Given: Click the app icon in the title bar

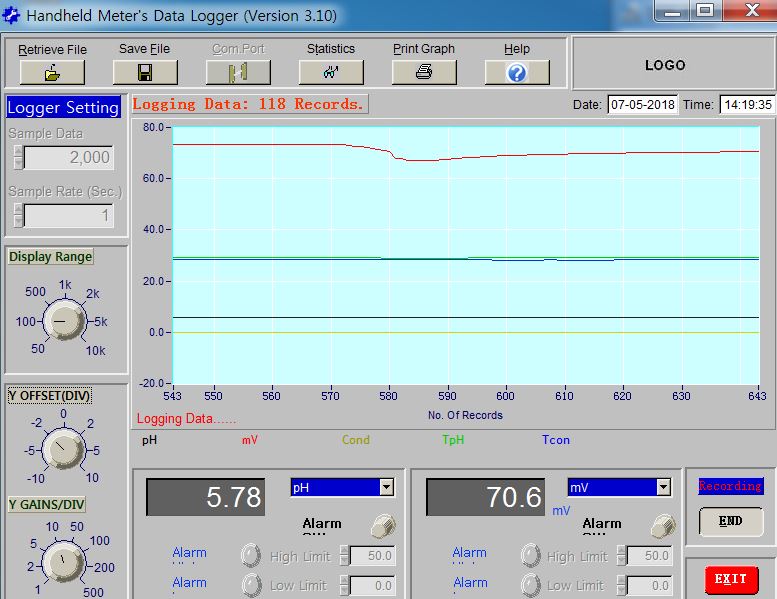Looking at the screenshot, I should click(x=12, y=16).
